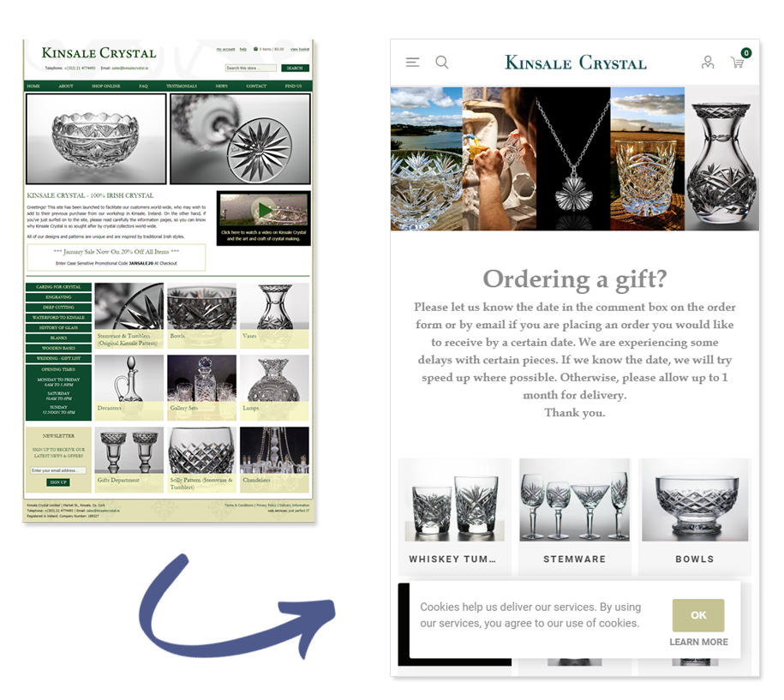Select Shop Online in the green navbar
Screen dimensions: 784x700
[106, 87]
